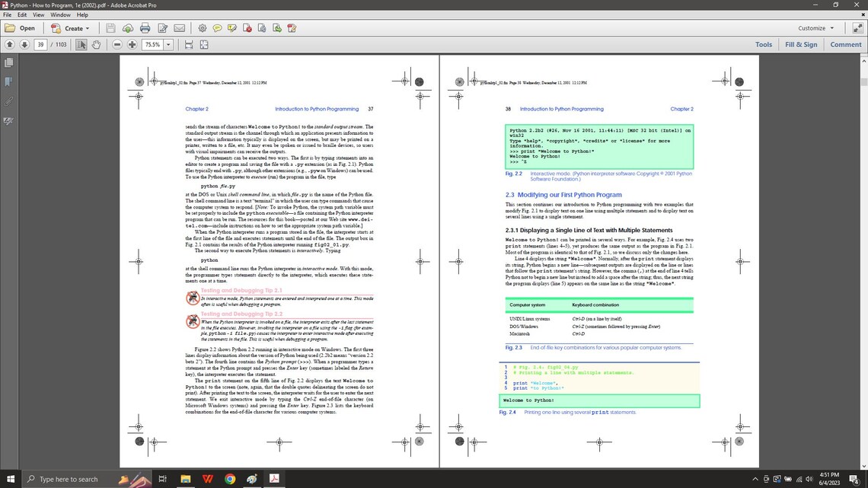Open the Edit menu
868x488 pixels.
[22, 14]
